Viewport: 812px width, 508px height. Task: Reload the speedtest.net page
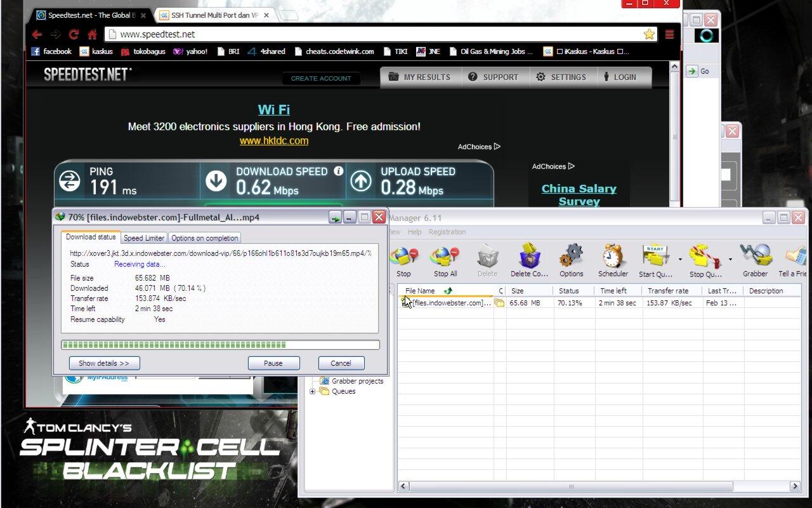[74, 34]
